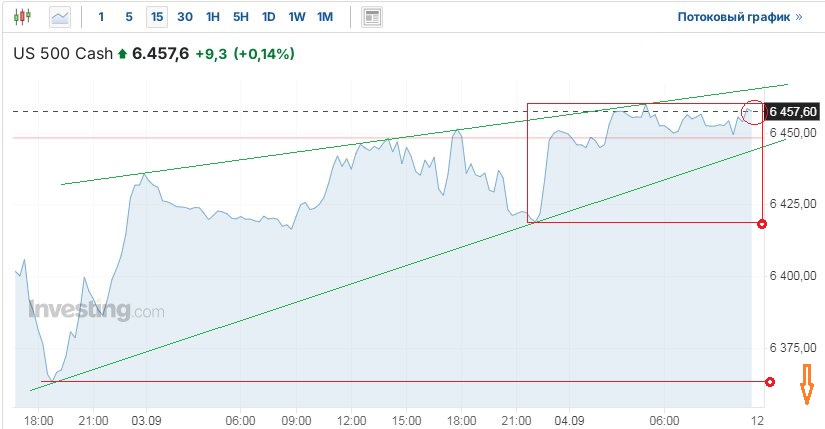Select the area chart type icon
825x429 pixels.
pyautogui.click(x=60, y=17)
